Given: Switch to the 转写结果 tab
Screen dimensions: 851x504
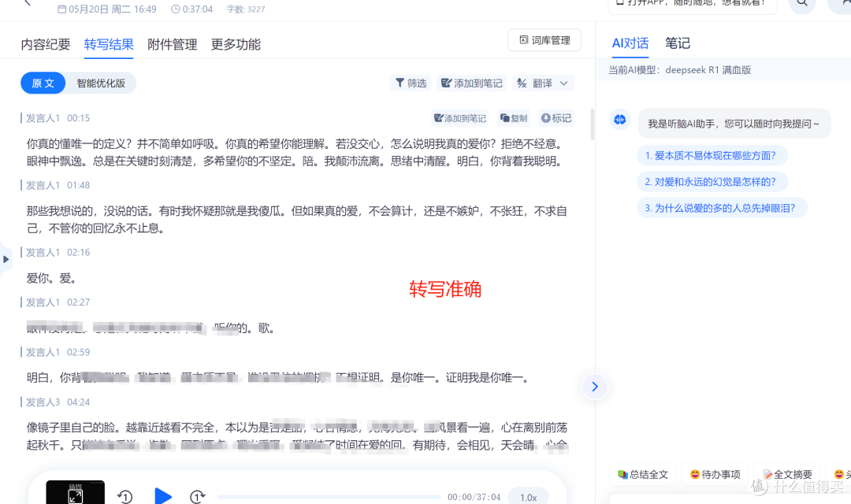Looking at the screenshot, I should (109, 44).
